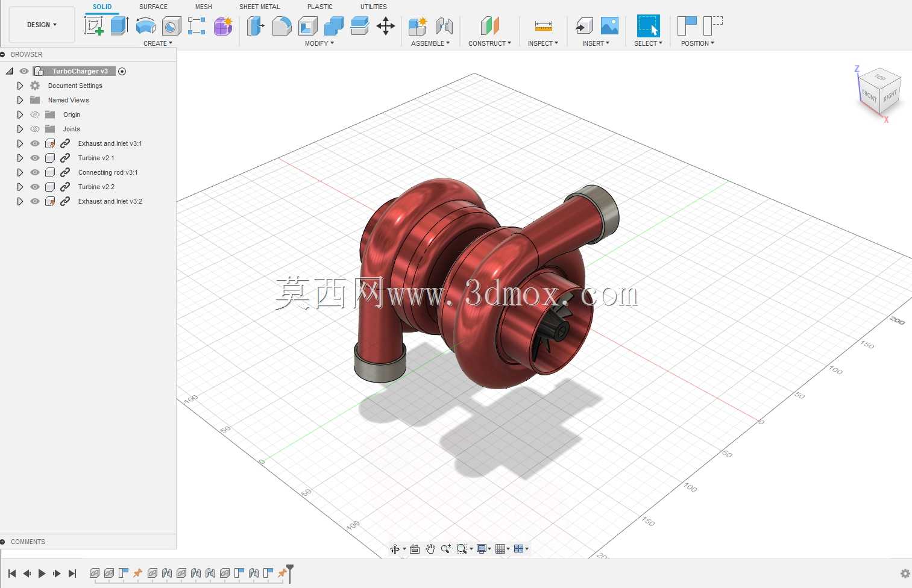The image size is (912, 588).
Task: Open the DESIGN workspace dropdown
Action: 42,25
